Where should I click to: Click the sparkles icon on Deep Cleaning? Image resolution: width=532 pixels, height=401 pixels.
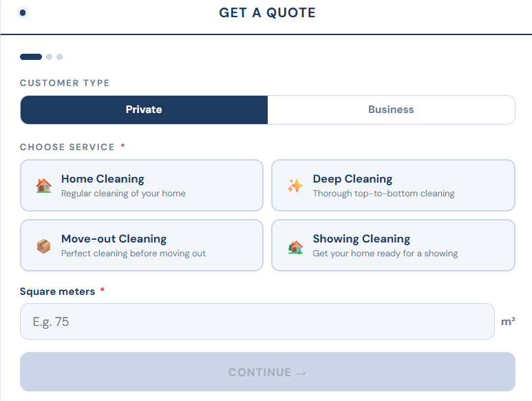coord(295,186)
